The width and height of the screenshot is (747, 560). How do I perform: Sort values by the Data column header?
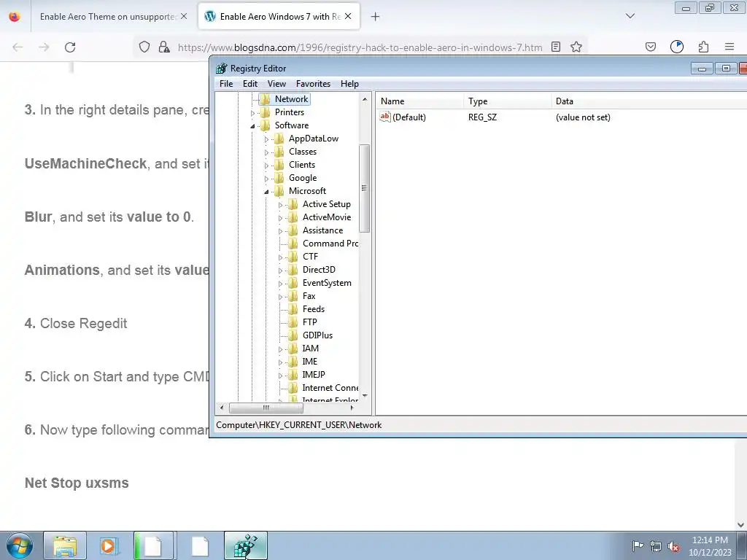pyautogui.click(x=649, y=101)
